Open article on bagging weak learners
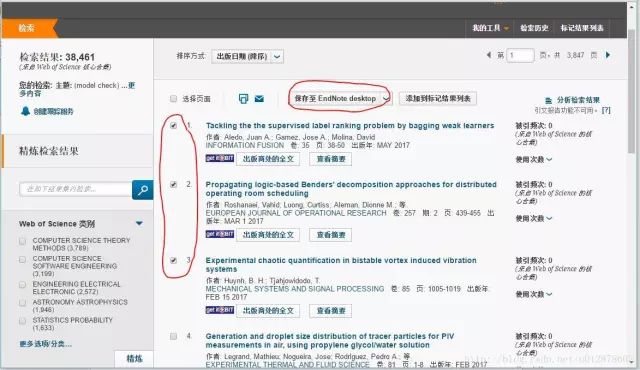The height and width of the screenshot is (370, 640). coord(350,126)
